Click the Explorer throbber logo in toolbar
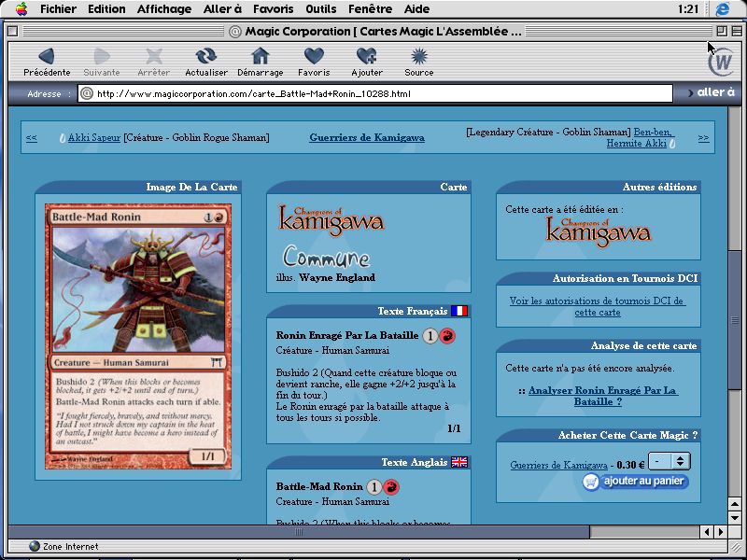Screen dimensions: 747x560 pos(720,61)
